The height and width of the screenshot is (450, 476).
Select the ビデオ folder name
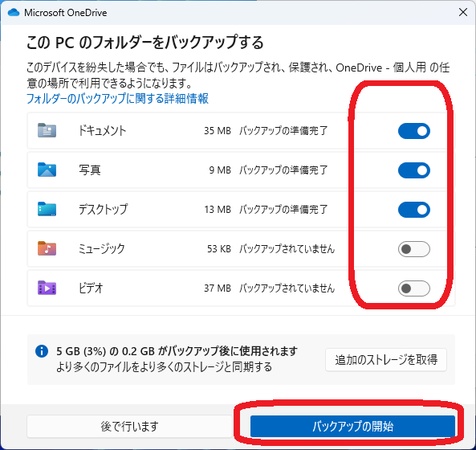91,288
